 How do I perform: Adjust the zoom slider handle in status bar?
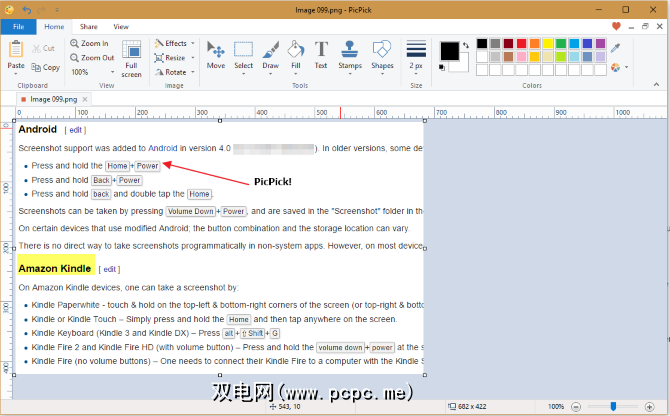click(x=613, y=406)
